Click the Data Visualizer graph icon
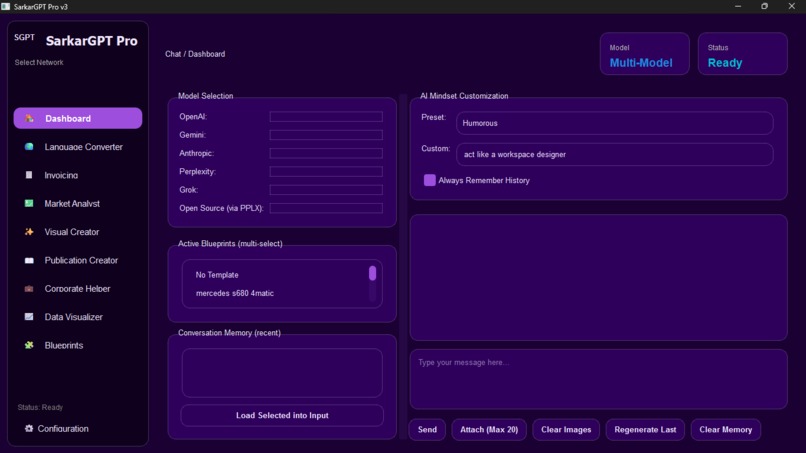 pyautogui.click(x=29, y=317)
